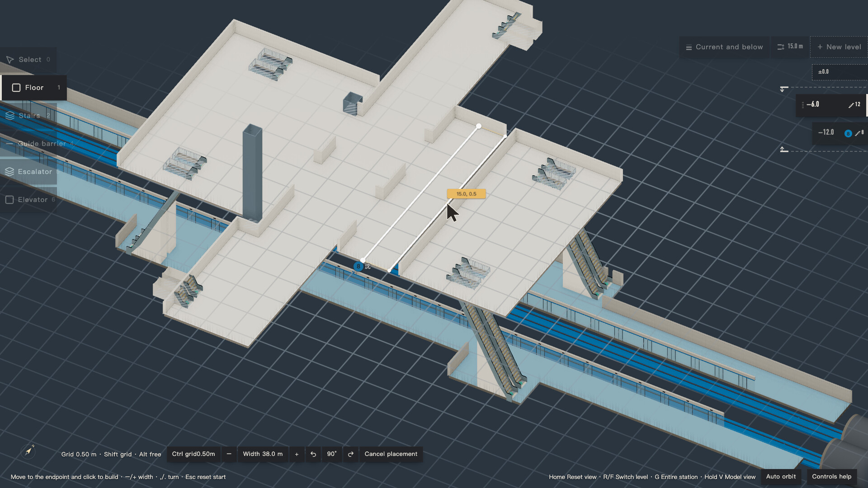Switch to the Select tool
This screenshot has height=488, width=868.
point(28,60)
